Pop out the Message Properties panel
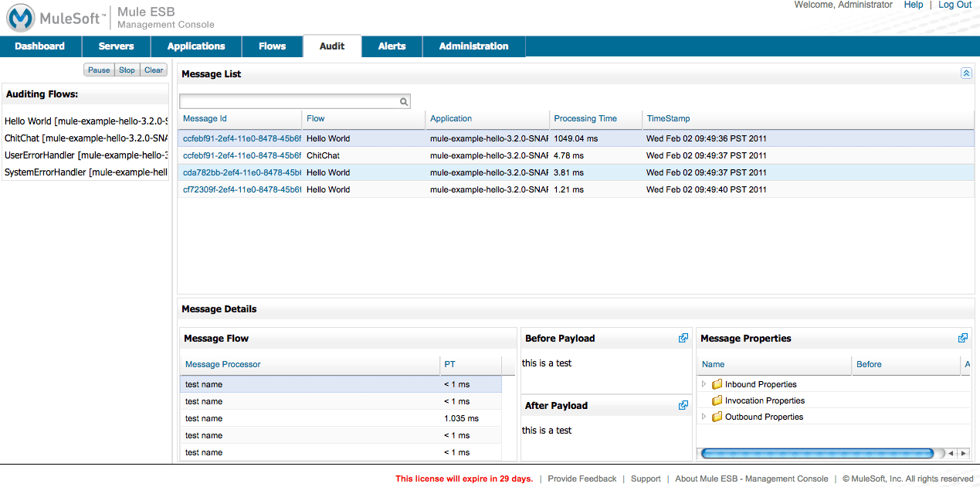This screenshot has width=980, height=487. pyautogui.click(x=963, y=338)
